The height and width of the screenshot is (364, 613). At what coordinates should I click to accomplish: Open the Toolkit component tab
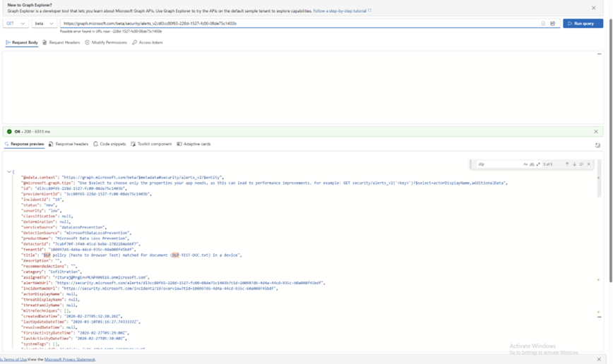pos(151,144)
